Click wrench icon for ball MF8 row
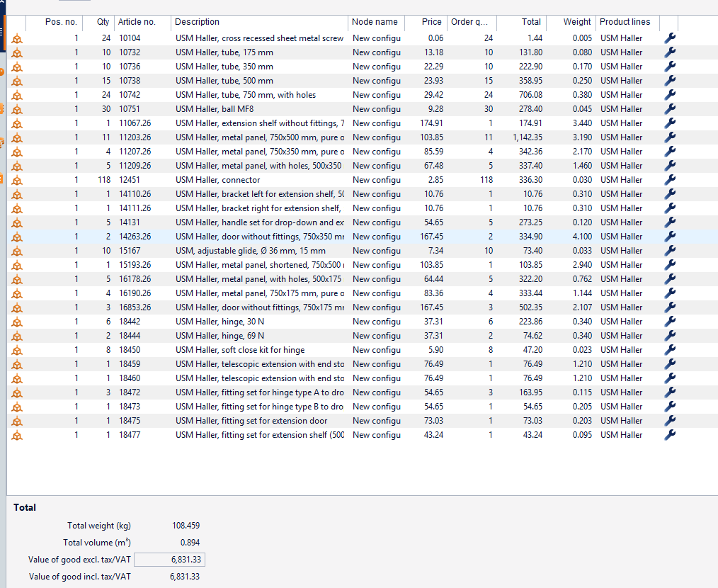The height and width of the screenshot is (588, 718). [x=669, y=109]
